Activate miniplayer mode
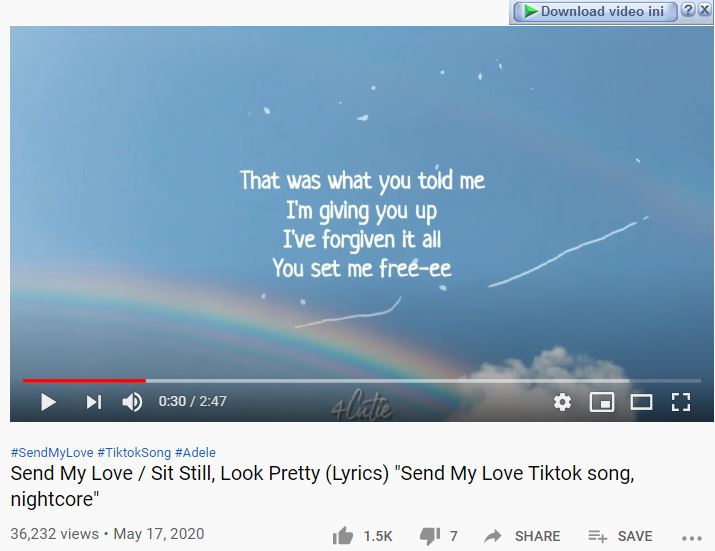 [602, 402]
